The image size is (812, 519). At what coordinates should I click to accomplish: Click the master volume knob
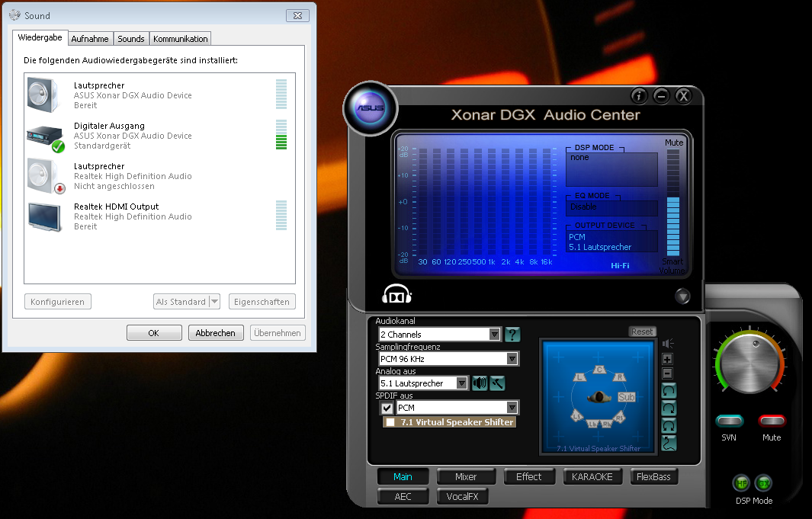pos(750,364)
